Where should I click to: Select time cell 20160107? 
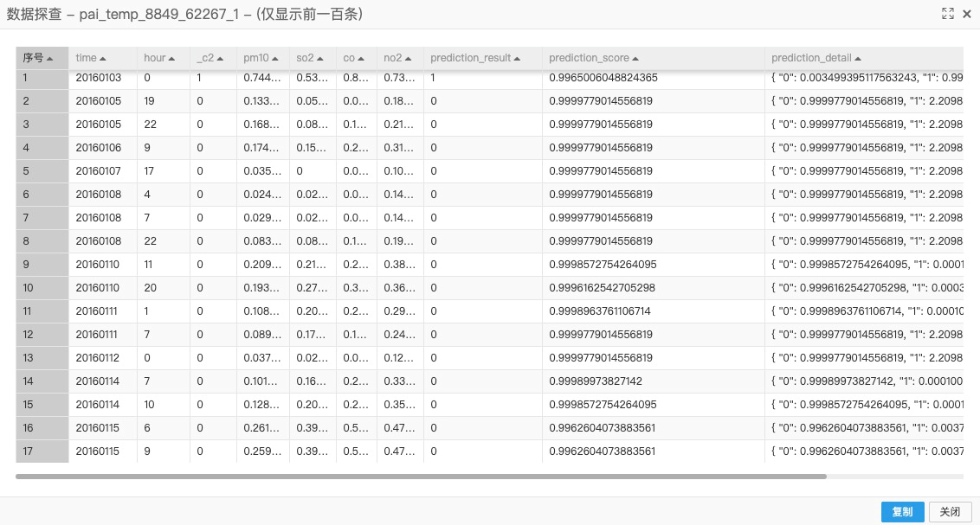pyautogui.click(x=102, y=171)
